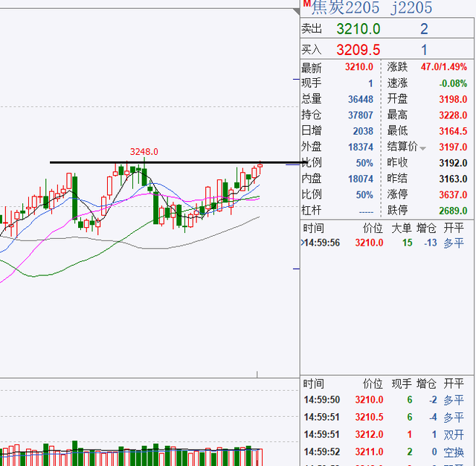Click the 现手 column header in trade list
Image resolution: width=476 pixels, height=466 pixels.
[x=401, y=384]
